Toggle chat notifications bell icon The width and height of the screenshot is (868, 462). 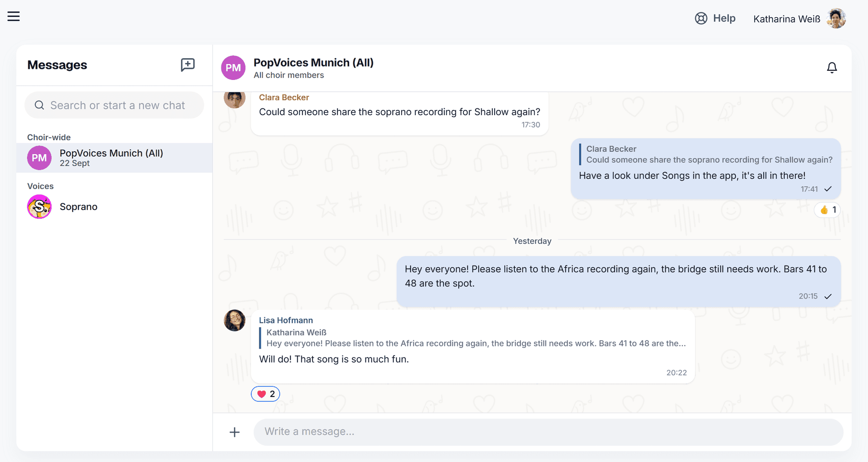pos(832,68)
